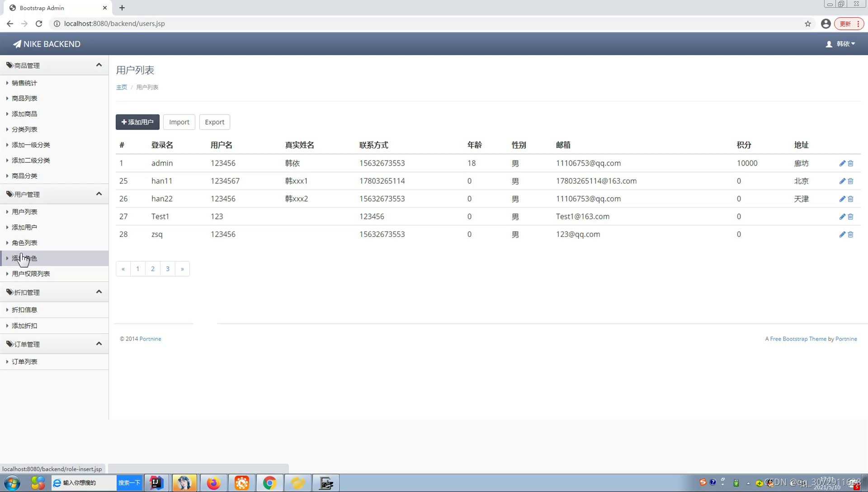Delete the admin user with trash icon
Viewport: 868px width, 492px height.
850,163
